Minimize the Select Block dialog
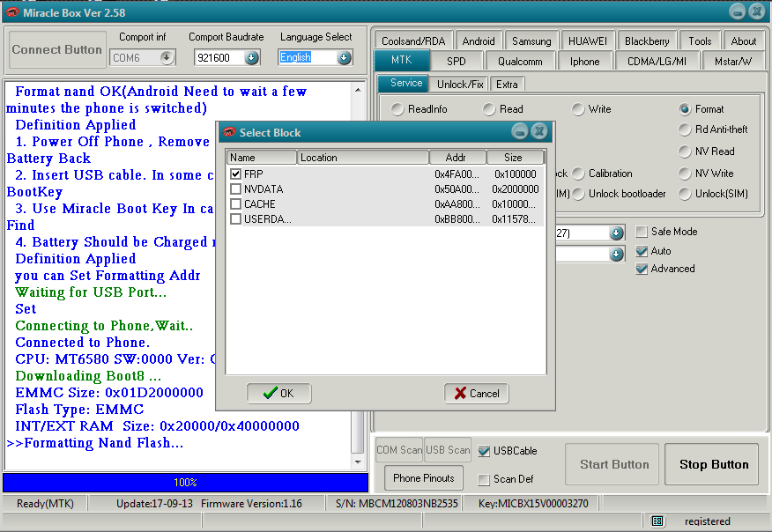This screenshot has height=532, width=772. coord(519,131)
